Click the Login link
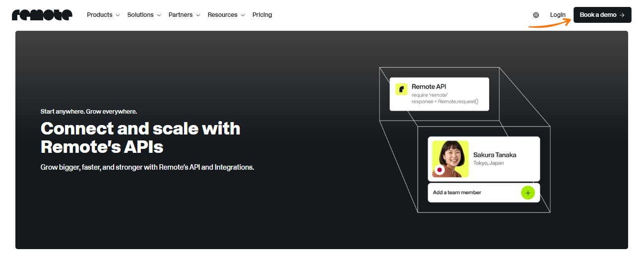The width and height of the screenshot is (644, 262). point(558,15)
